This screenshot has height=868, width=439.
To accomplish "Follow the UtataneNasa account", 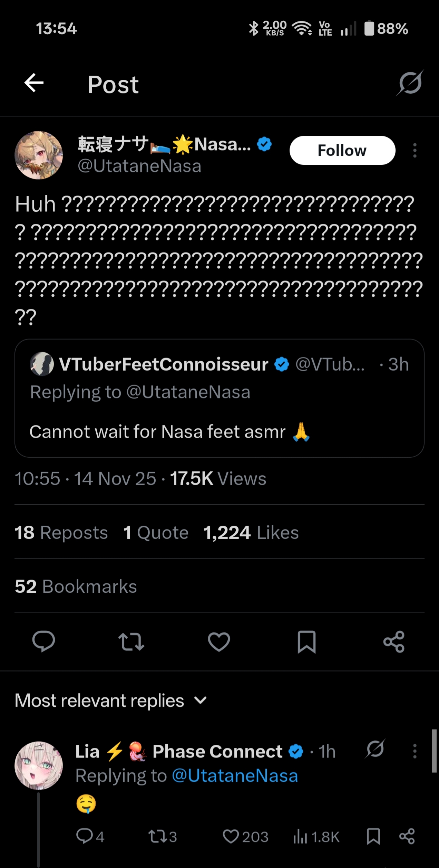I will [x=342, y=150].
